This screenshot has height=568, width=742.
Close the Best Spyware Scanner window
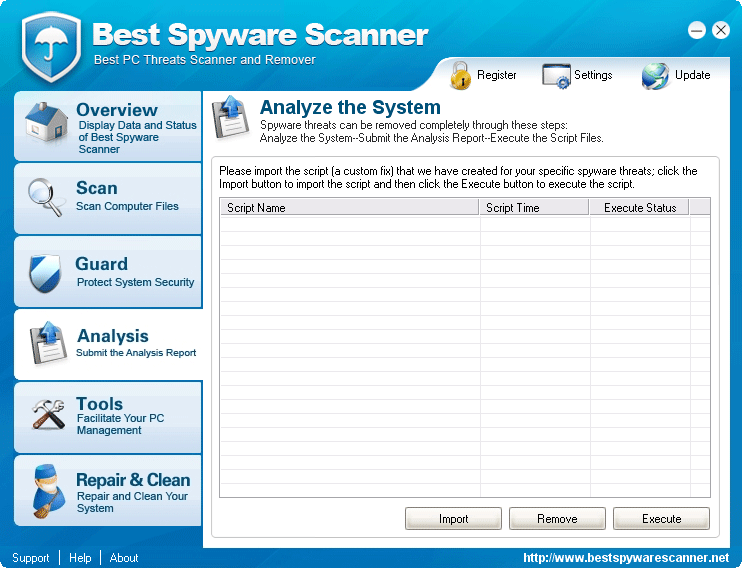(721, 31)
